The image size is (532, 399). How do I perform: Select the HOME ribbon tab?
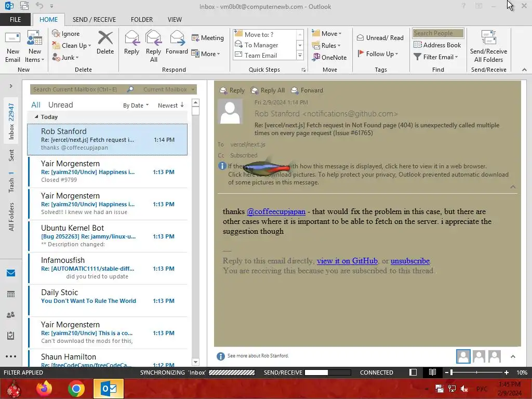point(48,19)
